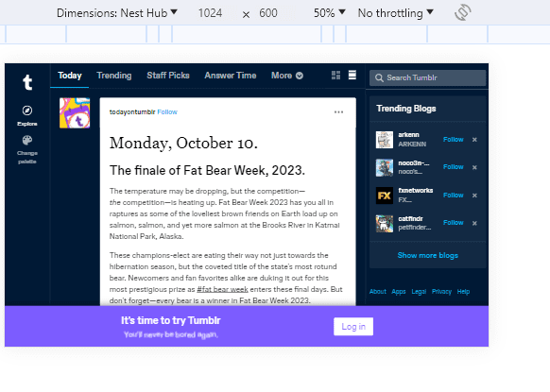Open the post options three-dot menu
The height and width of the screenshot is (392, 550).
pyautogui.click(x=339, y=112)
